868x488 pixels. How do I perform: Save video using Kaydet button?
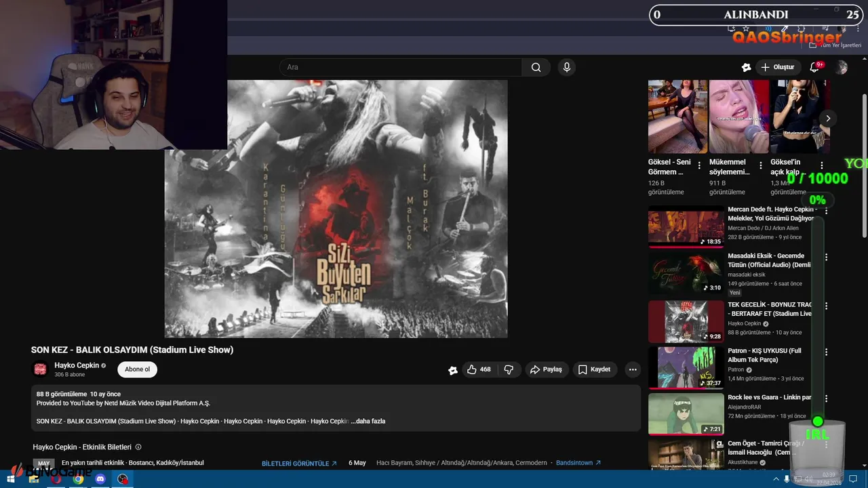point(594,369)
